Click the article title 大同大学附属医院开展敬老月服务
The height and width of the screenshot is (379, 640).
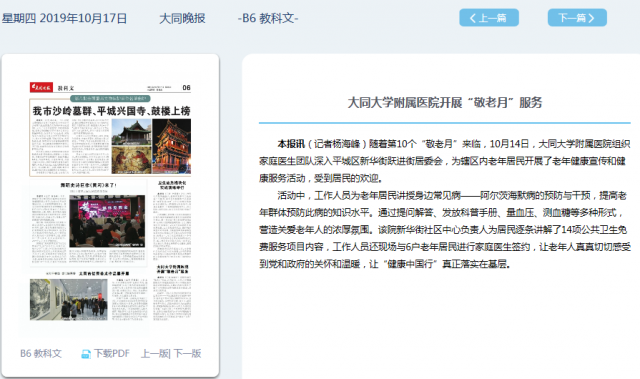pyautogui.click(x=444, y=102)
